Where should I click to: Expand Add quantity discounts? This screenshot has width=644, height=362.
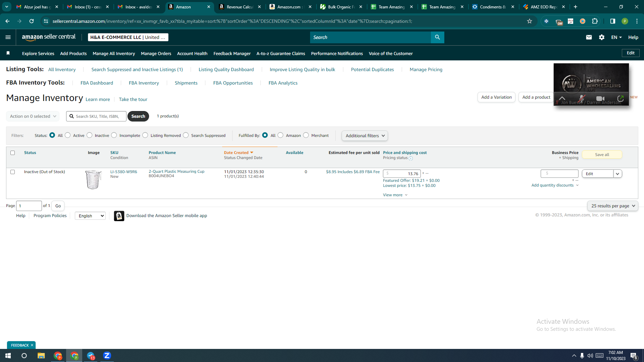[x=555, y=185]
